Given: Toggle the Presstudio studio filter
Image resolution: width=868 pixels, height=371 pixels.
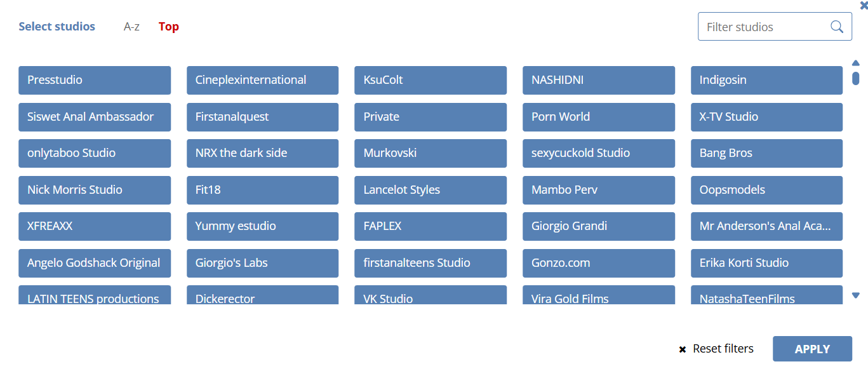Looking at the screenshot, I should coord(95,80).
